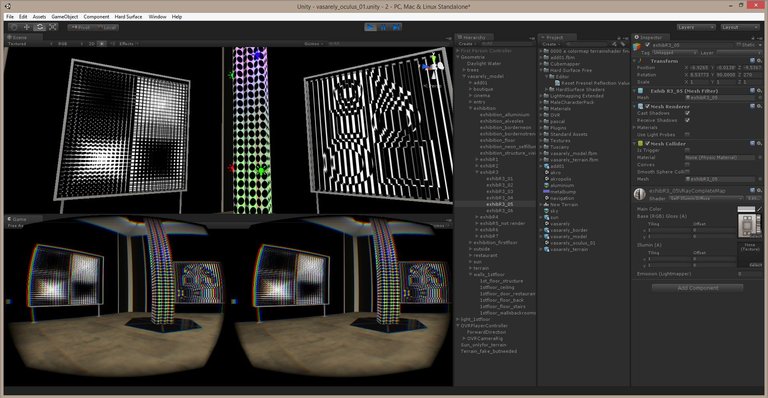This screenshot has height=398, width=768.
Task: Click the Main Color eyedropper icon
Action: pos(759,209)
